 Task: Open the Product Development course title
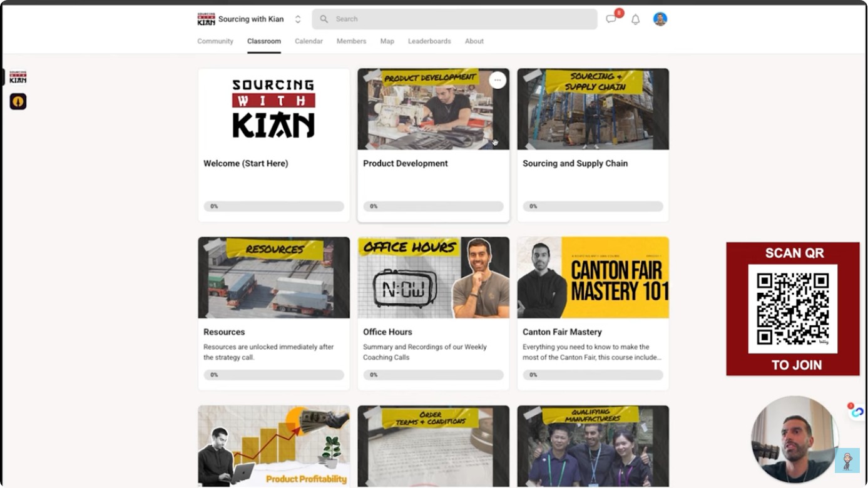point(406,163)
